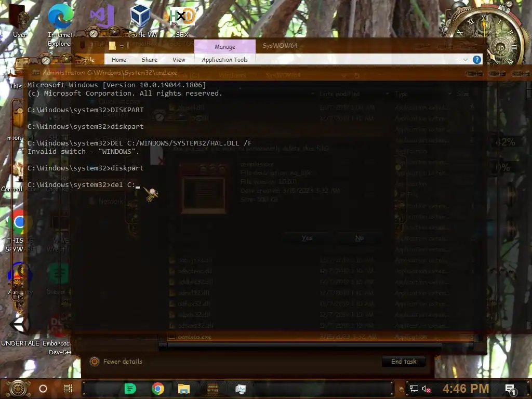
Task: Open Task View from the taskbar
Action: 68,389
